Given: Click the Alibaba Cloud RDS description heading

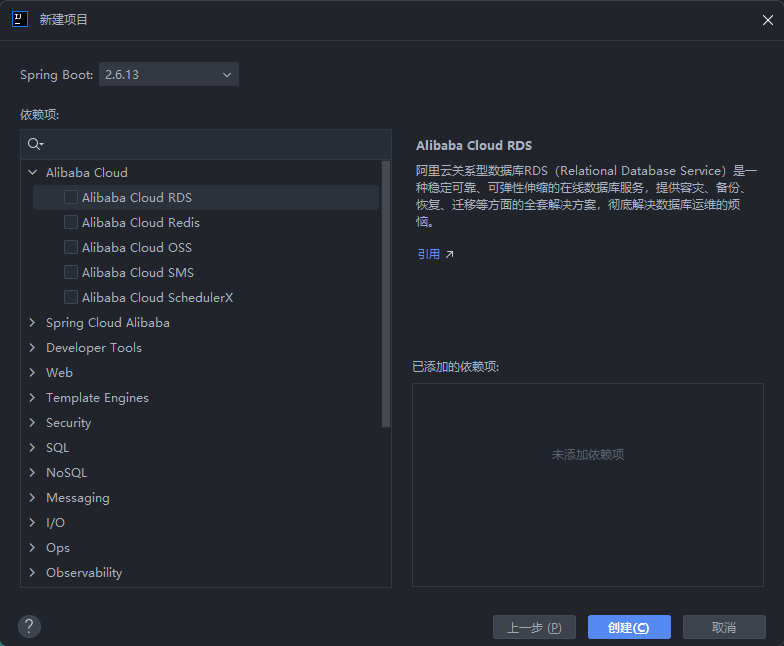Looking at the screenshot, I should point(474,146).
